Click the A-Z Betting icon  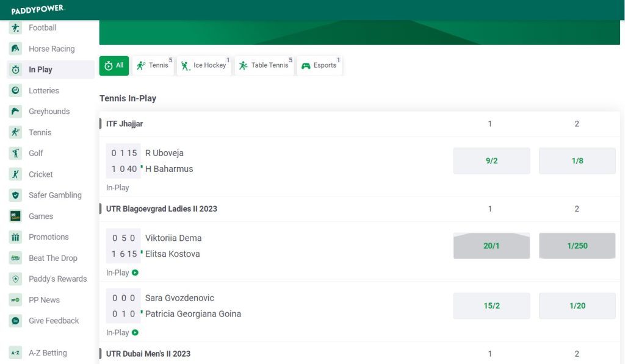pyautogui.click(x=15, y=353)
